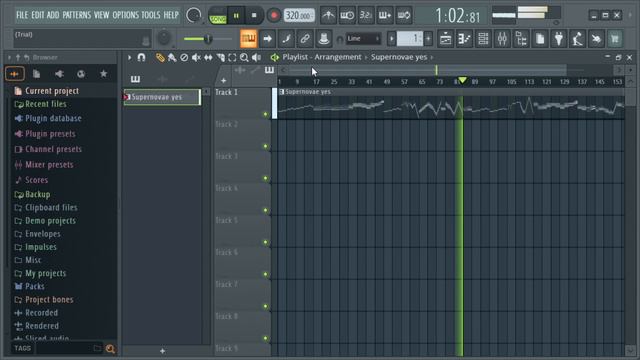Select the Mute tool
Image resolution: width=640 pixels, height=360 pixels.
click(x=196, y=58)
